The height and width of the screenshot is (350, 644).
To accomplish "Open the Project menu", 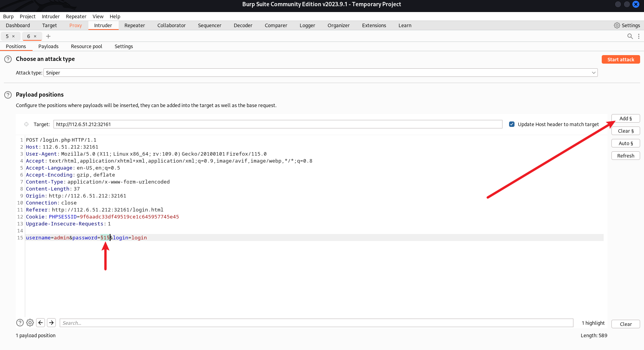I will 28,16.
